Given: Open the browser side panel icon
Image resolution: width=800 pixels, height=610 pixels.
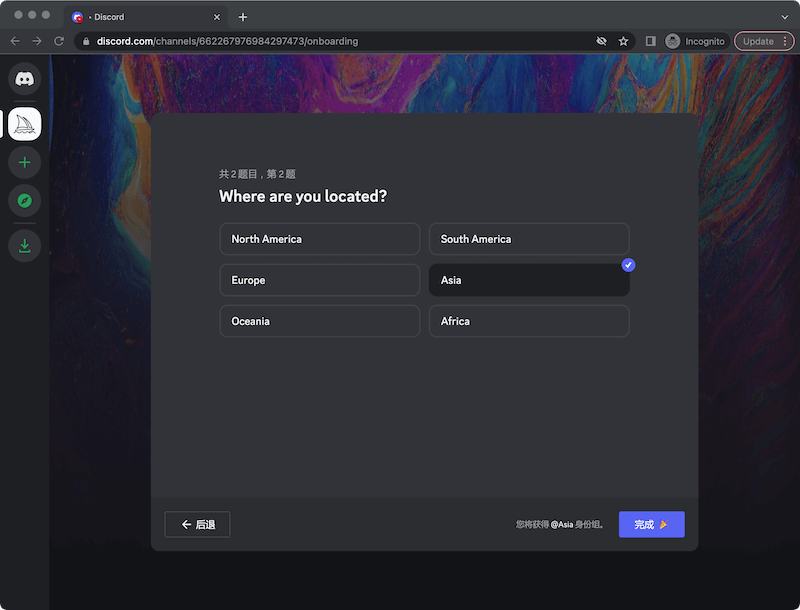Looking at the screenshot, I should [x=651, y=41].
